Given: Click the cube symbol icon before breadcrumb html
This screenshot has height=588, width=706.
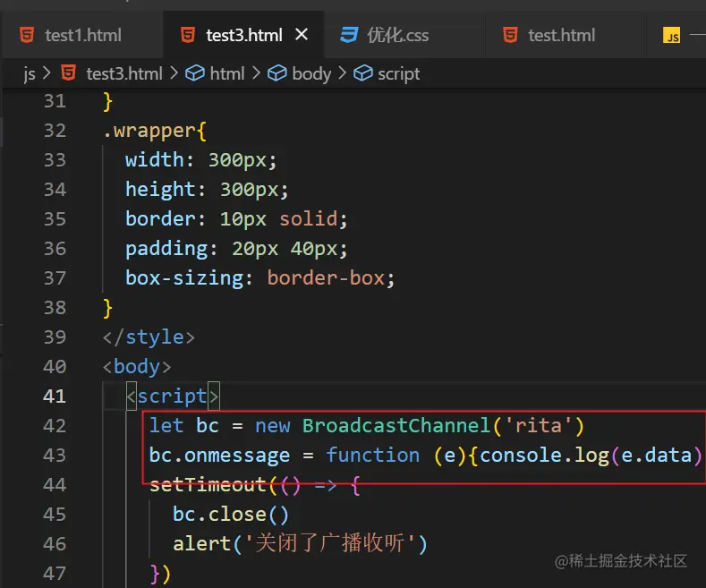Looking at the screenshot, I should pyautogui.click(x=194, y=73).
